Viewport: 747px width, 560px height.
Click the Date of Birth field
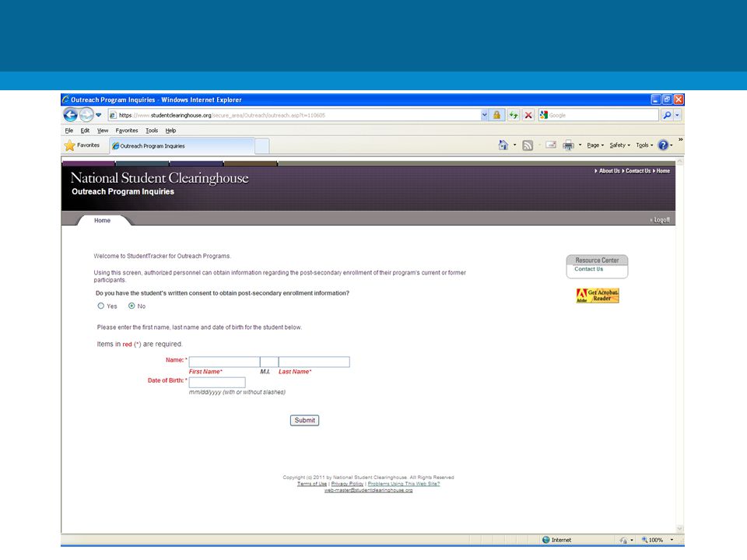(x=217, y=383)
